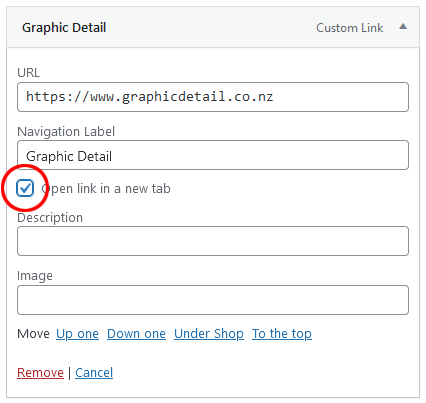Cancel editing the menu item
This screenshot has height=403, width=426.
[94, 373]
